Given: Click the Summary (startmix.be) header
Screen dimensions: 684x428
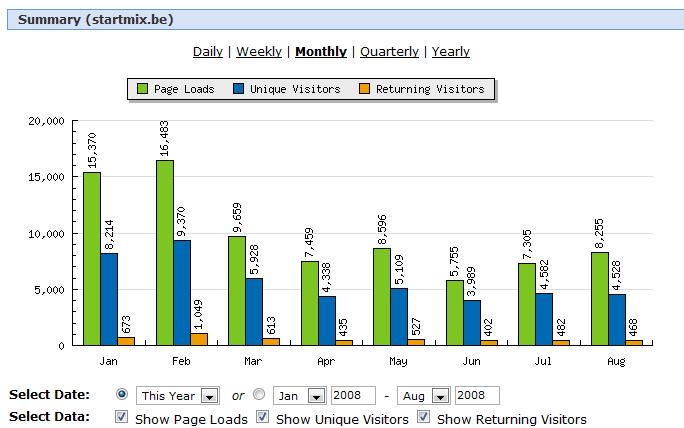Looking at the screenshot, I should [345, 20].
